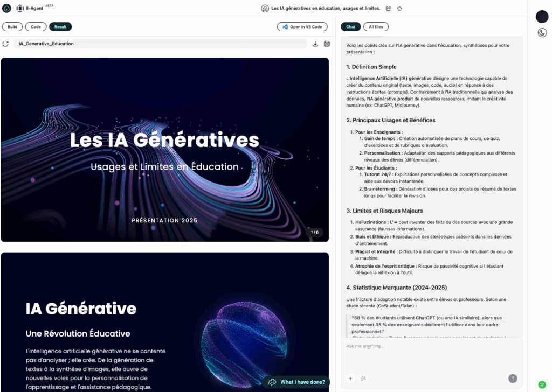Star this conversation as favorite
Viewport: 552px width, 392px height.
click(399, 9)
